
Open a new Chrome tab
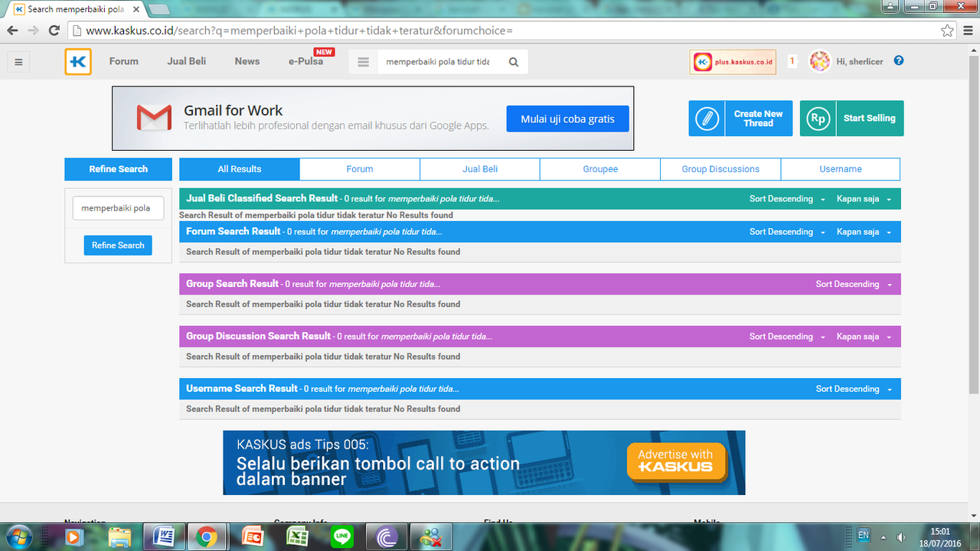pyautogui.click(x=158, y=9)
